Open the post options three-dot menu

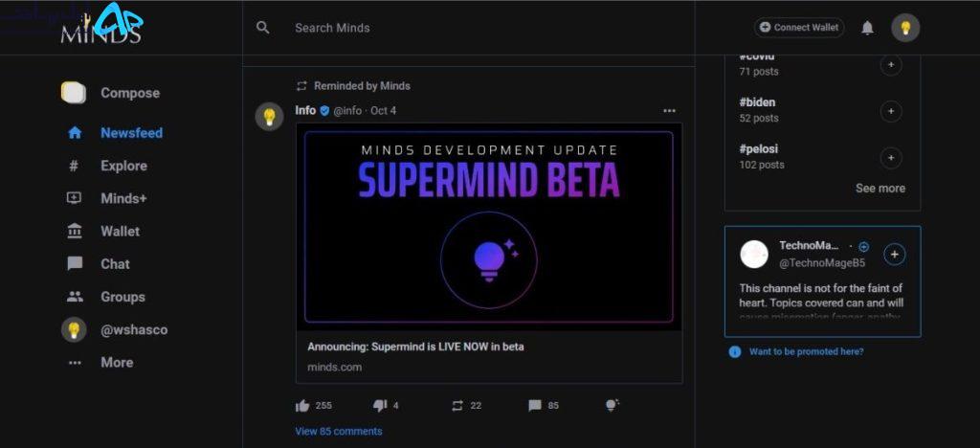tap(669, 111)
